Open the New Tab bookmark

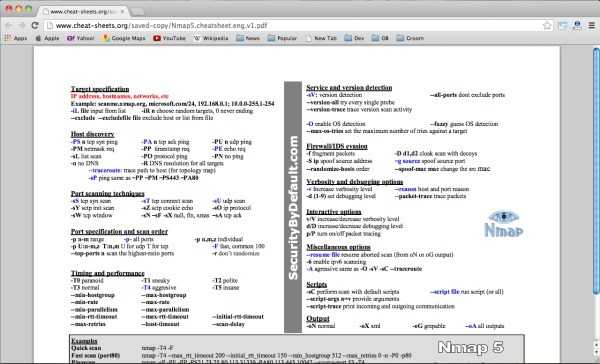(x=321, y=38)
